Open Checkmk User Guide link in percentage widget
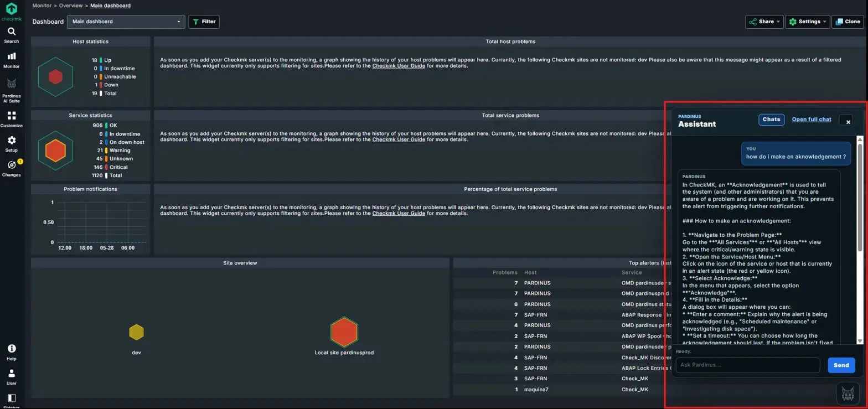The width and height of the screenshot is (868, 409). [x=399, y=213]
